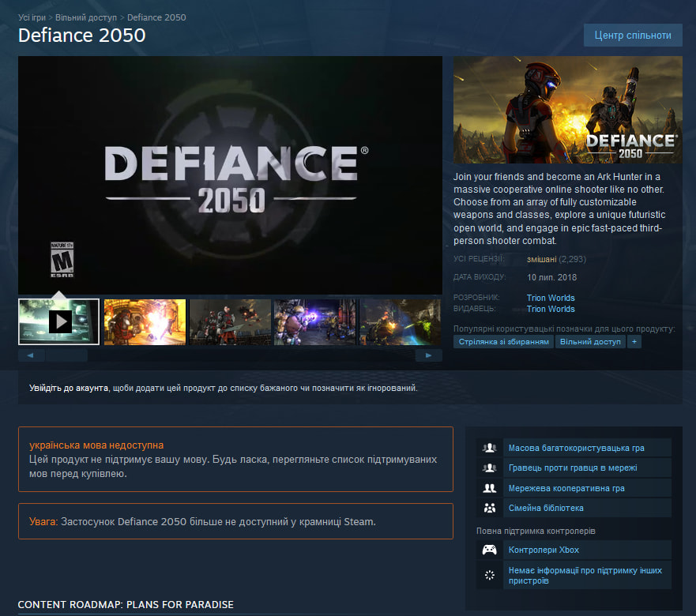Click the Xbox controller gamepad icon
Viewport: 696px width, 616px height.
coord(490,550)
